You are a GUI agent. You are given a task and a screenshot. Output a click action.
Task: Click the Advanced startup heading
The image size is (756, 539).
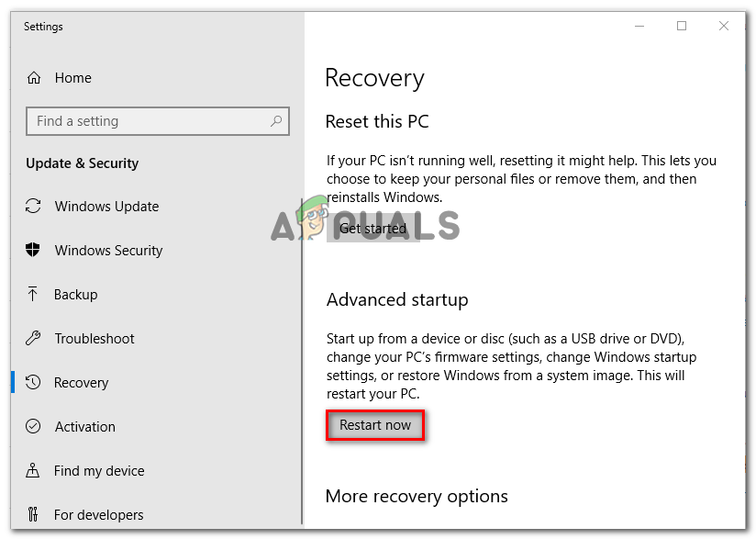397,299
